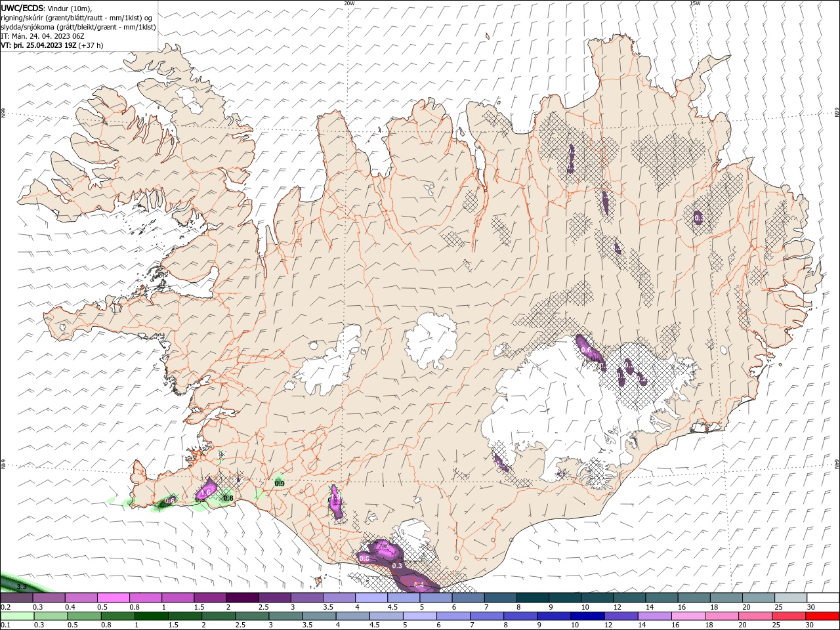
Task: Click the 0.3 snowfall value on the south coast
Action: coord(397,566)
